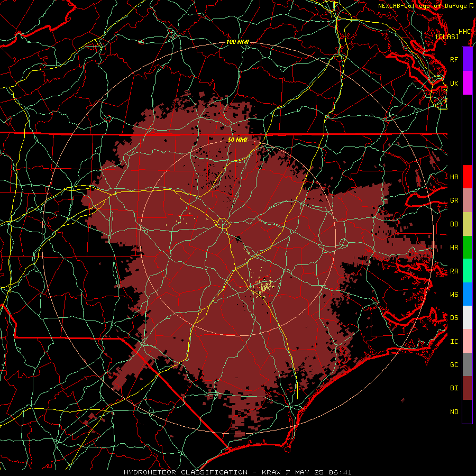This screenshot has width=476, height=476.
Task: Click the HA legend label
Action: [454, 177]
